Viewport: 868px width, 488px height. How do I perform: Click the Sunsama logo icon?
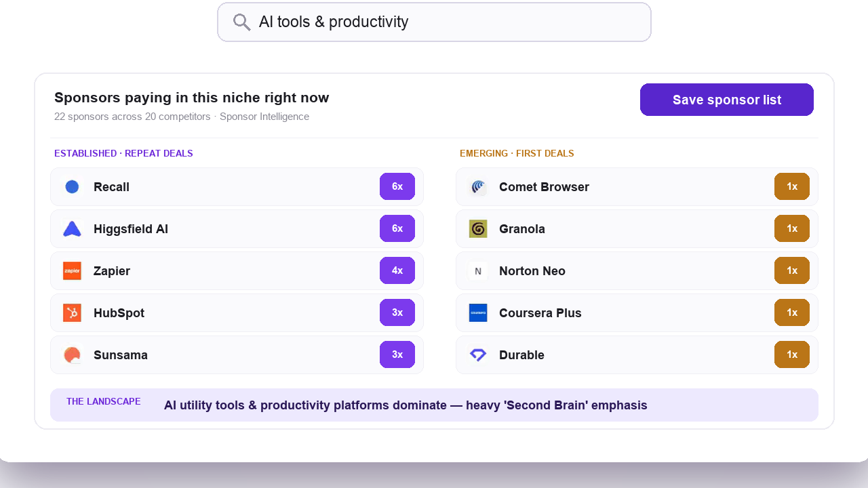coord(72,355)
